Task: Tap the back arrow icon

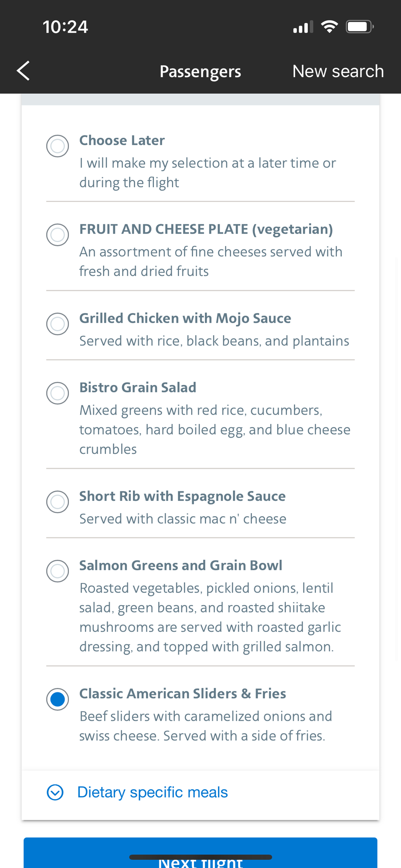Action: [x=24, y=71]
